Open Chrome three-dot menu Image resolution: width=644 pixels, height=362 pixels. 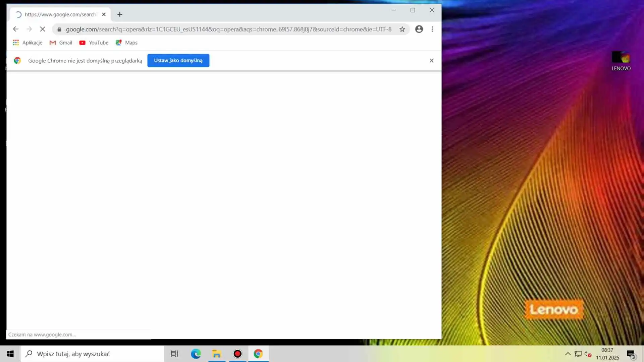[432, 29]
